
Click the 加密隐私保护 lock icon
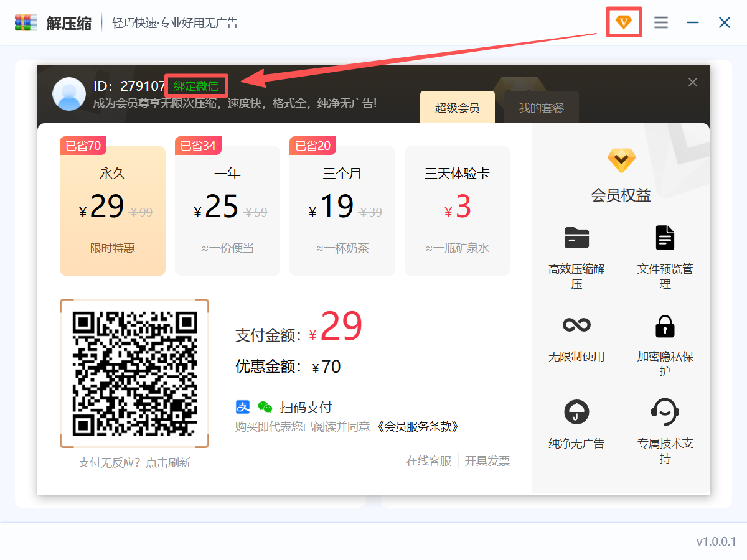point(665,325)
